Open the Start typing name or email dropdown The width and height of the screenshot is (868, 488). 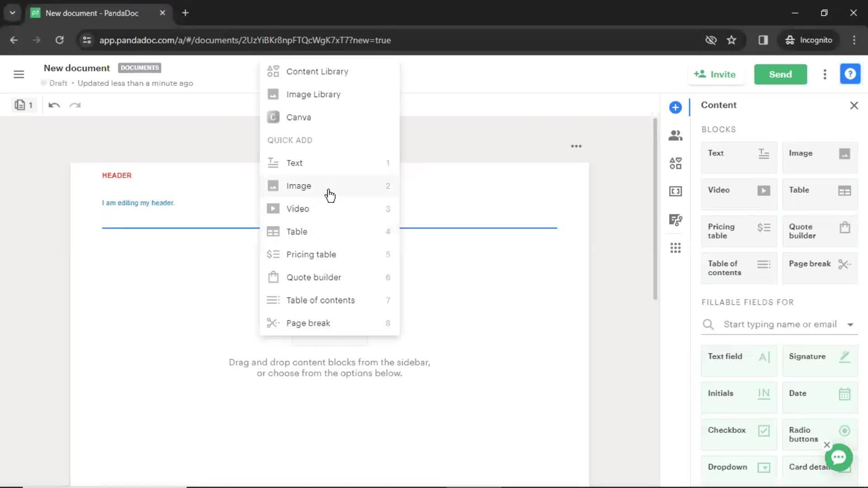click(x=851, y=324)
